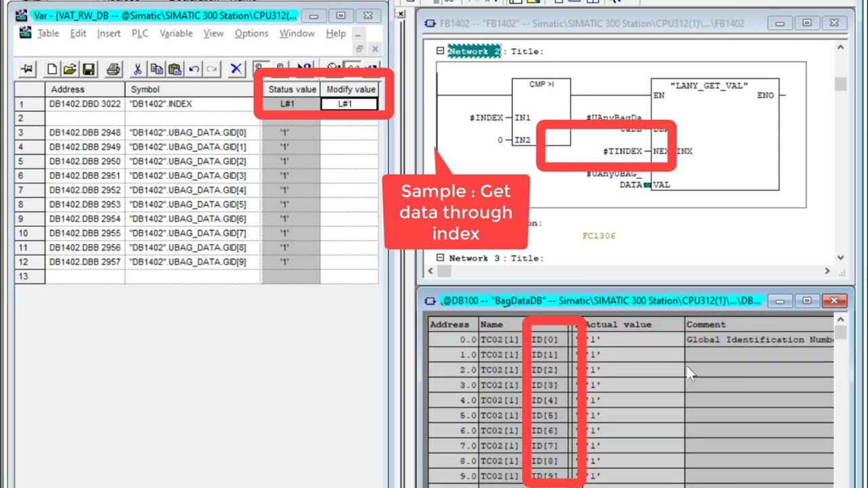
Task: Delete with the blue X icon
Action: pyautogui.click(x=236, y=68)
